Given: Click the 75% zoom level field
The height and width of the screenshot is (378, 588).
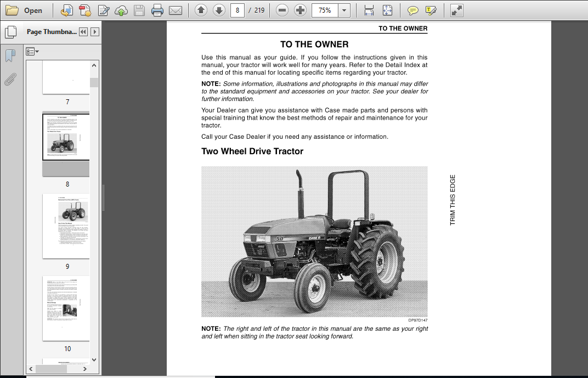Looking at the screenshot, I should pyautogui.click(x=325, y=10).
